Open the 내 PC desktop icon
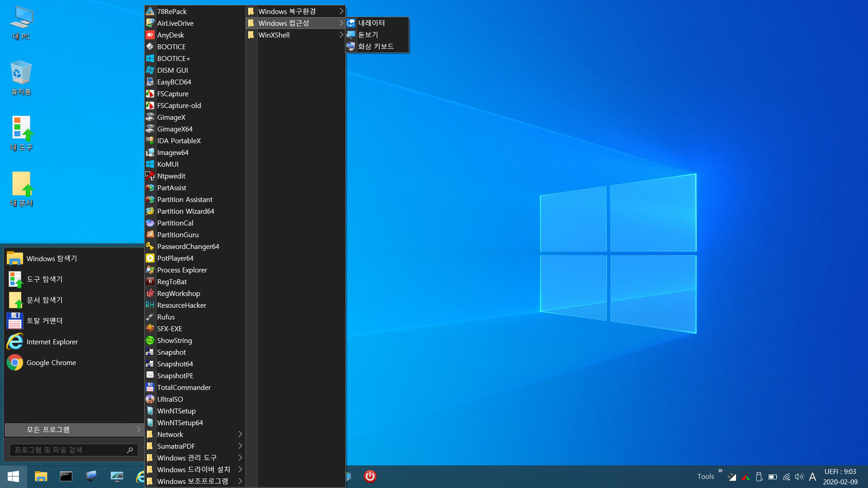Screen dimensions: 868x488 click(21, 23)
